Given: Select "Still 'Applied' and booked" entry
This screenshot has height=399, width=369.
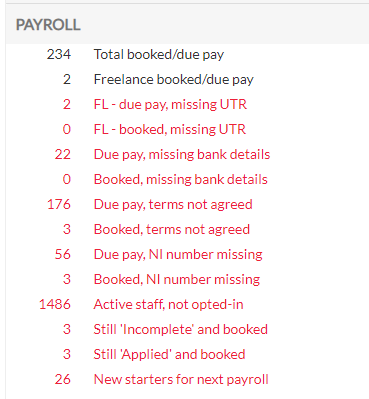Looking at the screenshot, I should pos(169,355).
